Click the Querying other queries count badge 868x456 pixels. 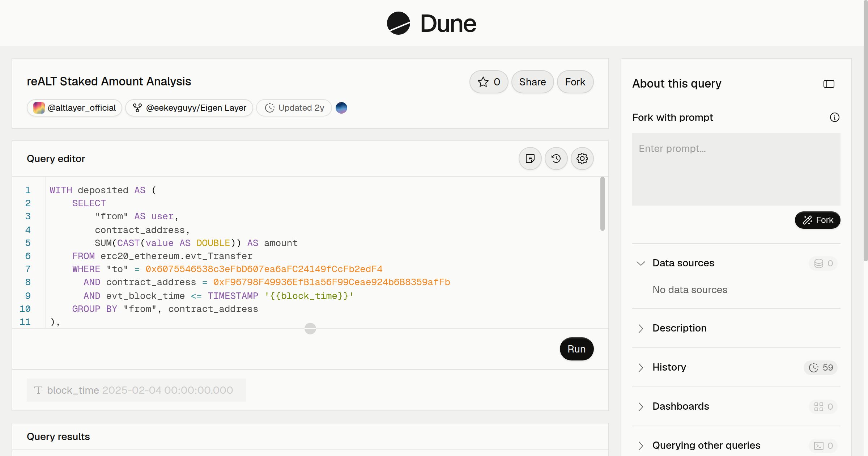823,446
